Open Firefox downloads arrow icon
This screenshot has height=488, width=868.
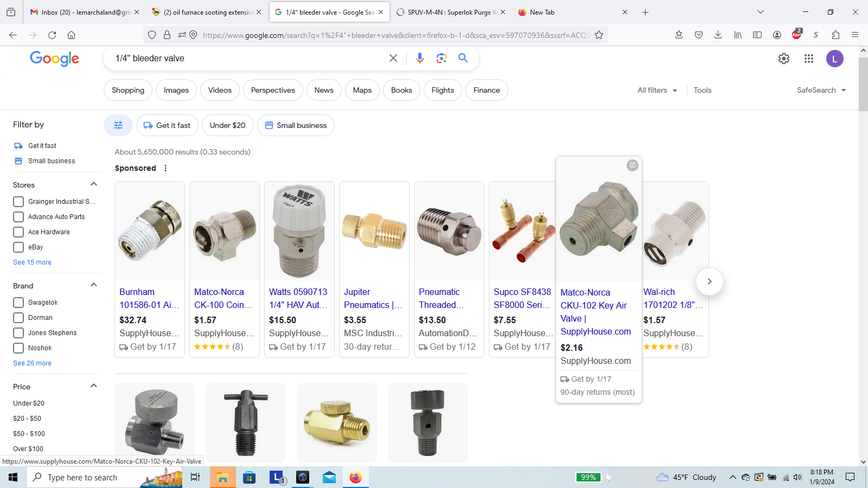coord(718,35)
